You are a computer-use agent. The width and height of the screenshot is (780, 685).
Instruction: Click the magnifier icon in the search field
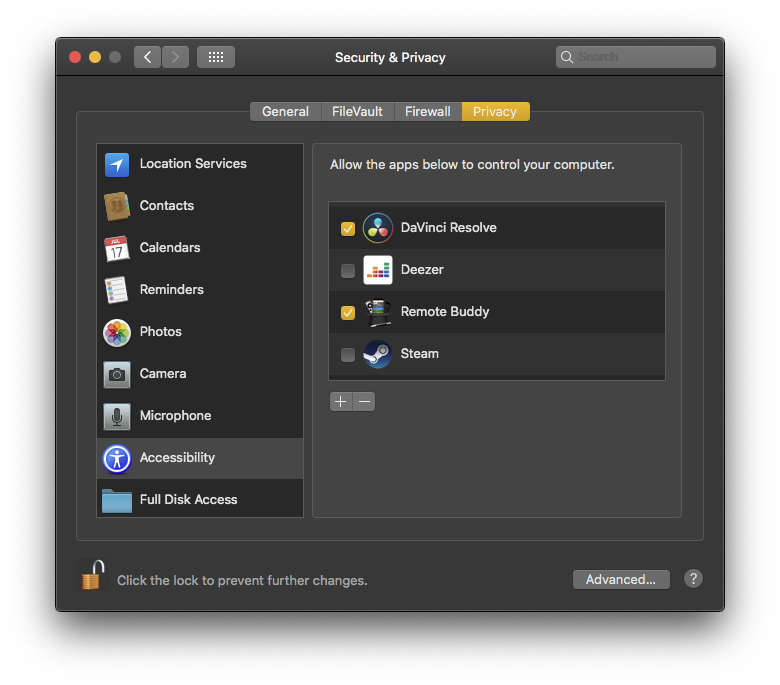pyautogui.click(x=567, y=57)
